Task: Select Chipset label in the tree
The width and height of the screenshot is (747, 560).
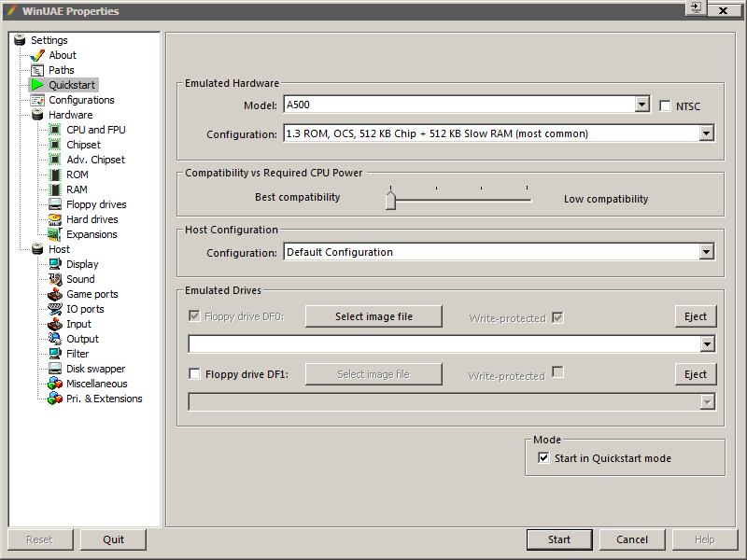Action: point(83,145)
